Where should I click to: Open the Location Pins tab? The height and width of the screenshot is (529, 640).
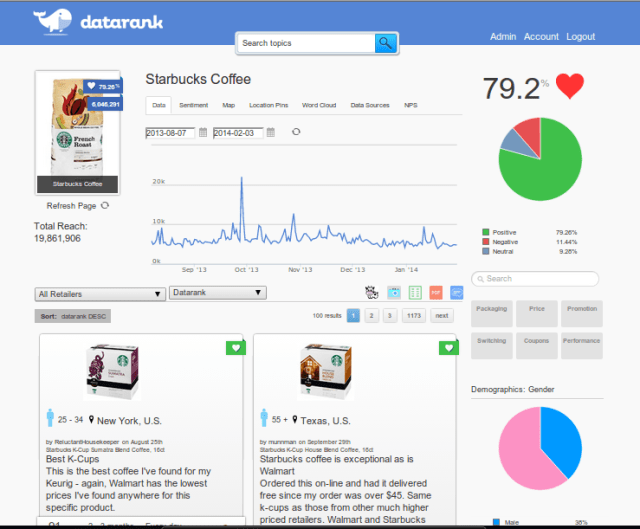[269, 105]
